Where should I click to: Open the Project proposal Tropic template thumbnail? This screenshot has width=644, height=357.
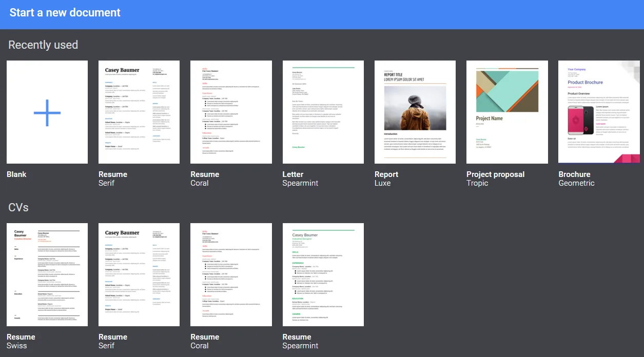click(x=507, y=112)
